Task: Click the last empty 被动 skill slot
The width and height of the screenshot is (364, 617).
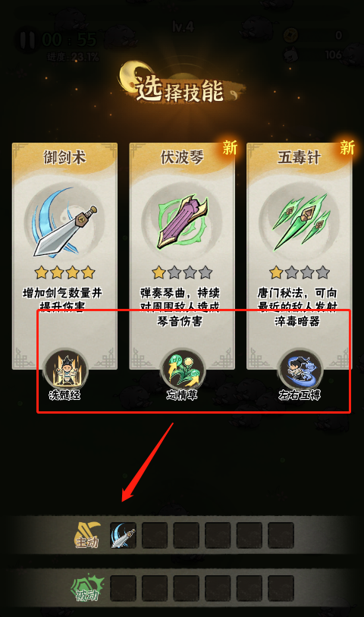Action: coord(281,588)
